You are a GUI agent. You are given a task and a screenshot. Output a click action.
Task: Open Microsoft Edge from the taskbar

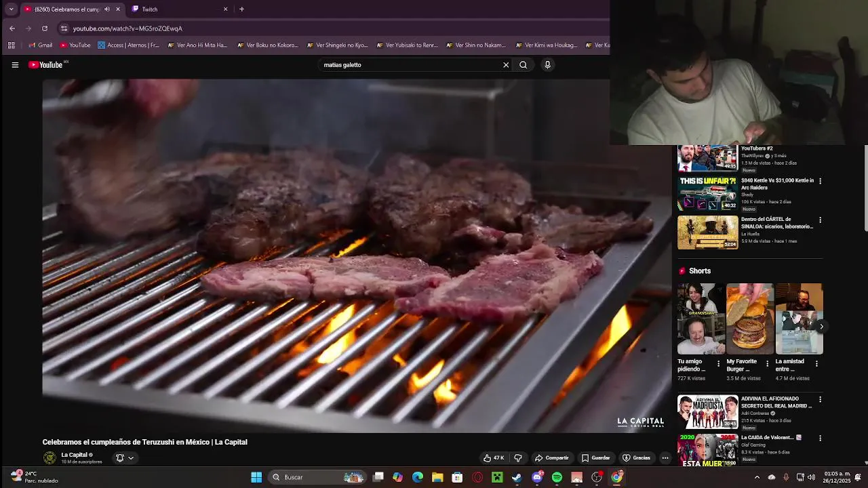[x=418, y=477]
